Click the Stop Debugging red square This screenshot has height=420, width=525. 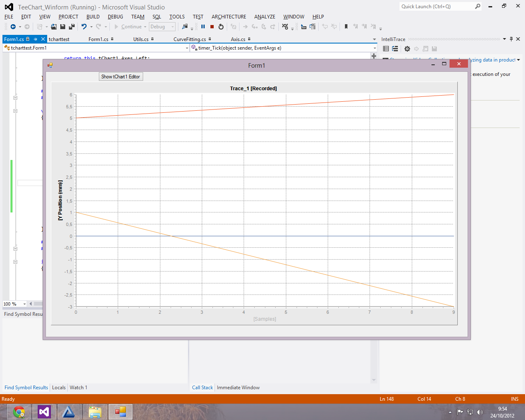pos(212,27)
